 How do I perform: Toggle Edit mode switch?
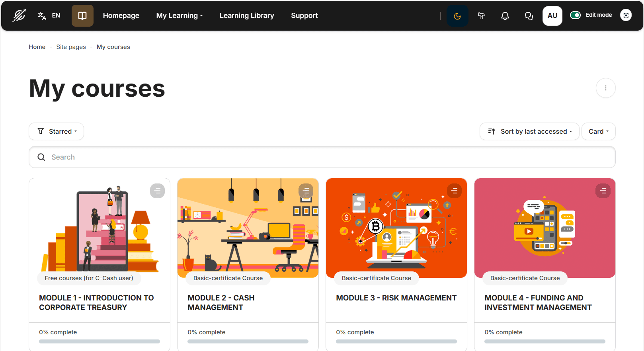click(575, 15)
